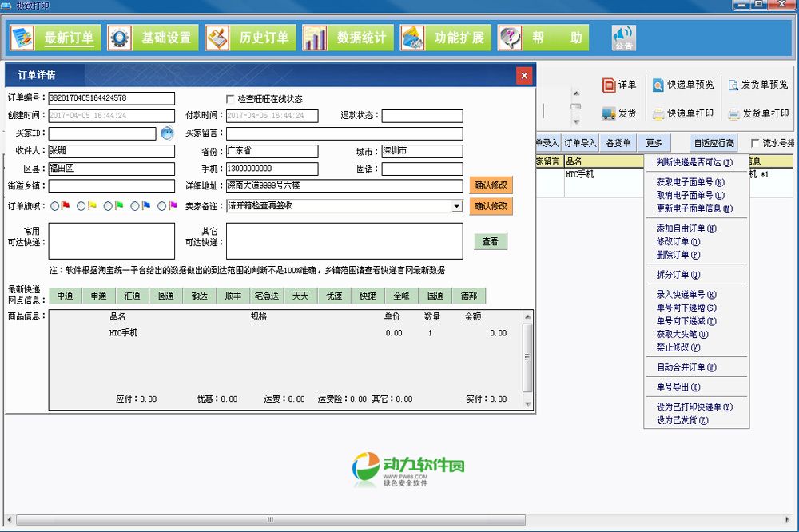Click the 基础设置 gear icon
This screenshot has height=532, width=799.
click(120, 38)
